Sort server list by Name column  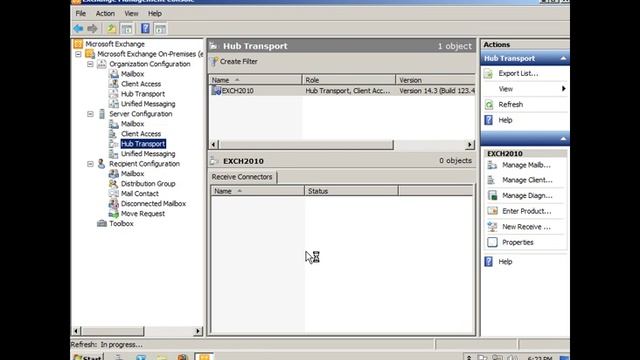coord(255,80)
